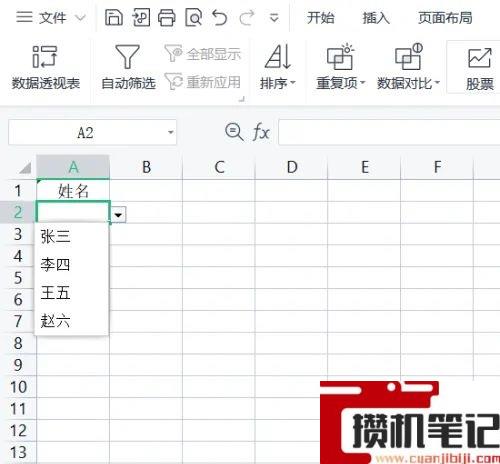Select column E header
This screenshot has width=500, height=464.
tap(364, 167)
